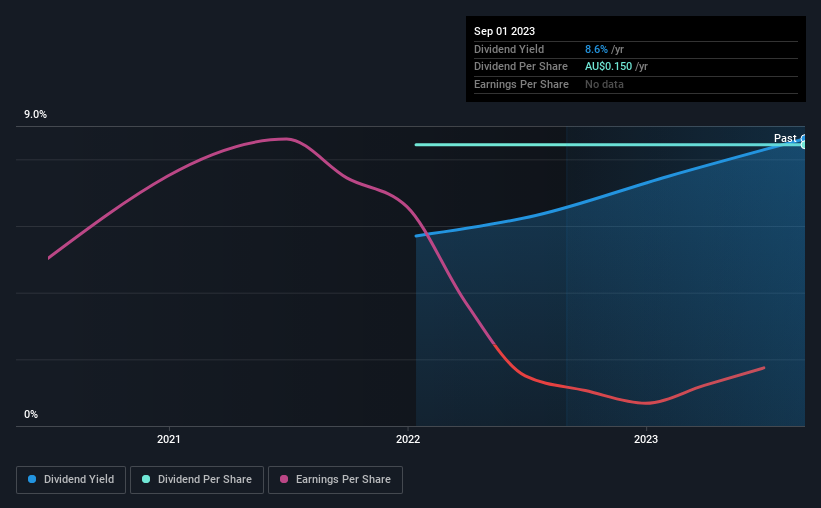Click the Past label on the chart

point(785,138)
